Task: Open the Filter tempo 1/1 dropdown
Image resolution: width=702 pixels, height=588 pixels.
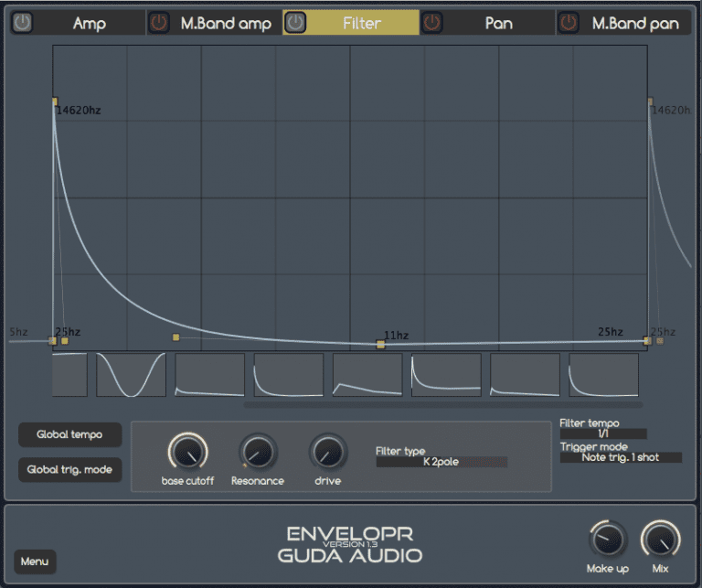Action: tap(603, 433)
